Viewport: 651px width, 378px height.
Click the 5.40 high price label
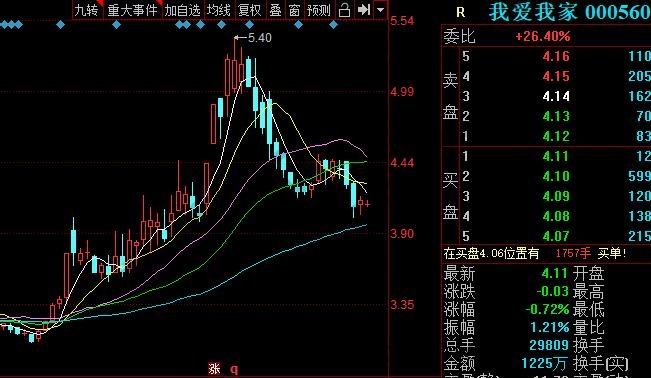tap(259, 38)
